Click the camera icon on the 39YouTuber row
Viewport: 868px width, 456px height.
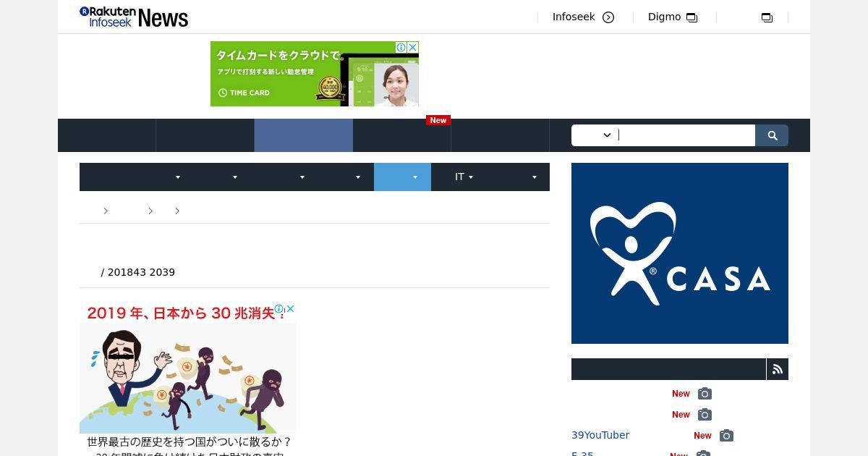(x=726, y=436)
